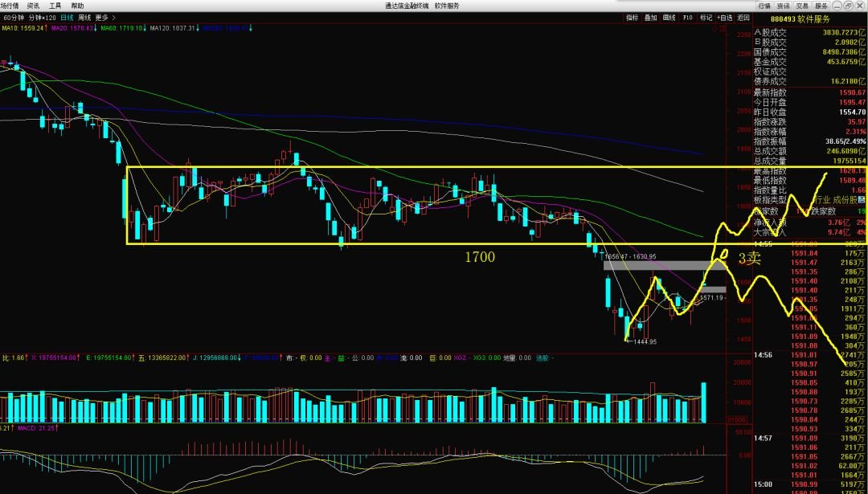This screenshot has width=868, height=494.
Task: Select MA120 moving average label
Action: click(174, 27)
